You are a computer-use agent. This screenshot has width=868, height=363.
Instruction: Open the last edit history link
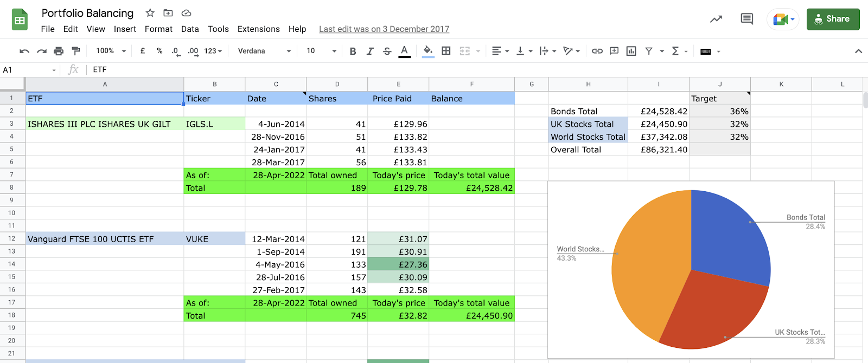click(384, 29)
